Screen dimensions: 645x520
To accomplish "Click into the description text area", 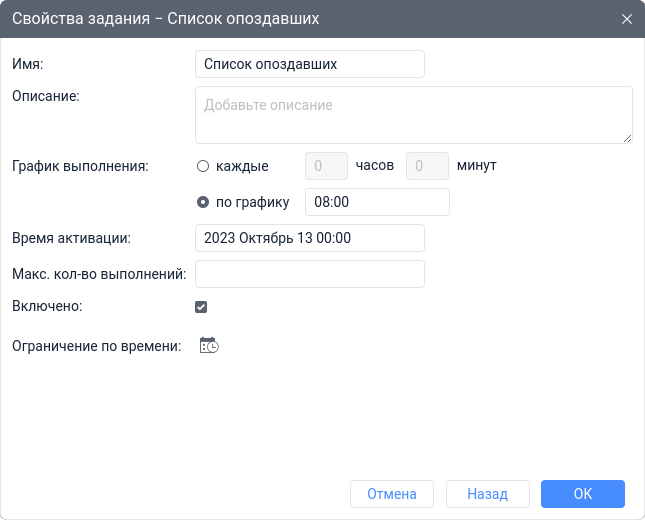I will pos(413,114).
